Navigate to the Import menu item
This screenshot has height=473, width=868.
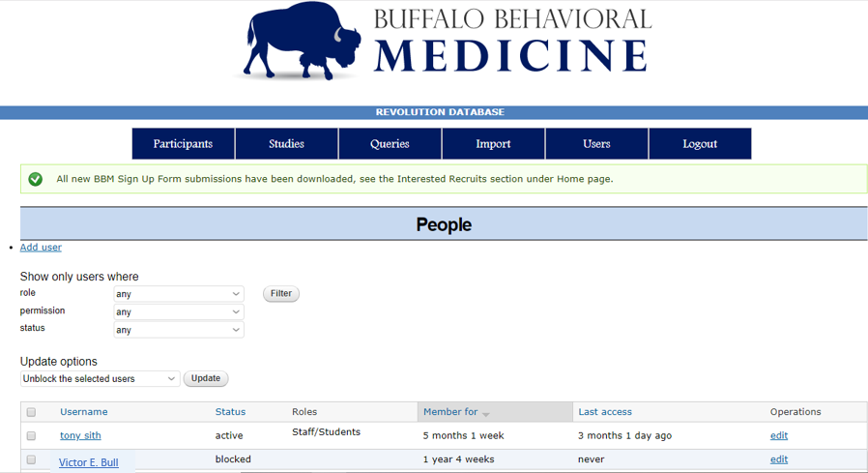493,144
